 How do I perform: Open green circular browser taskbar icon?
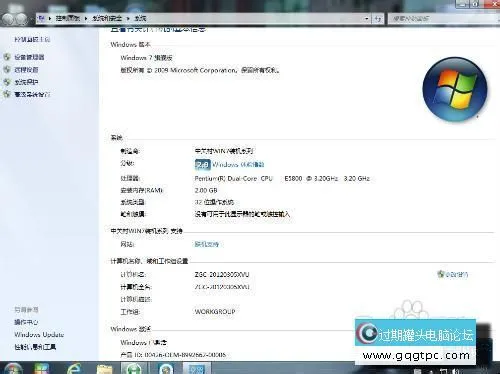pos(133,368)
